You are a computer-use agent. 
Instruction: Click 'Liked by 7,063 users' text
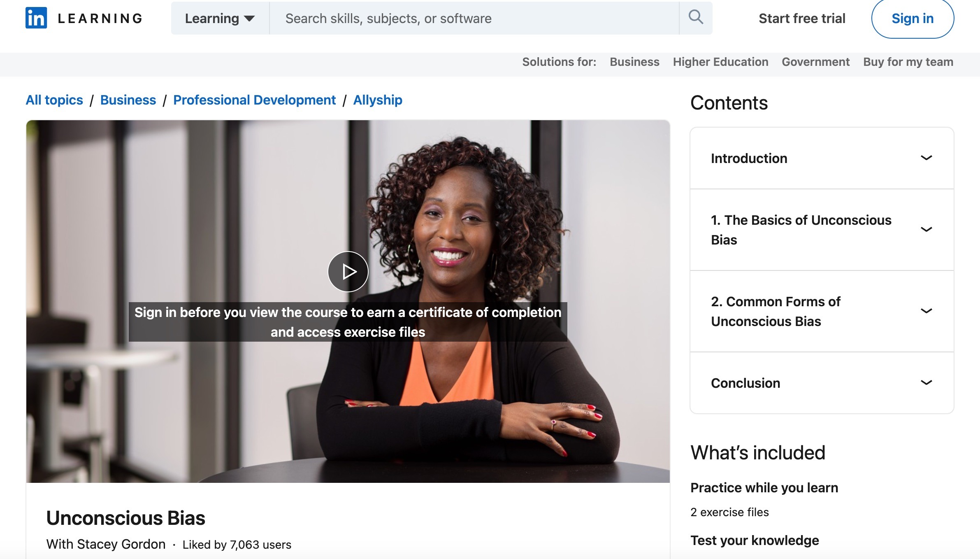coord(237,545)
